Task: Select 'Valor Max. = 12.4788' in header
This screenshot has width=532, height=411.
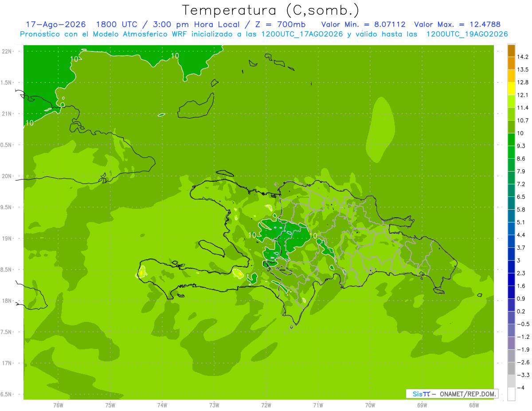Action: click(457, 25)
